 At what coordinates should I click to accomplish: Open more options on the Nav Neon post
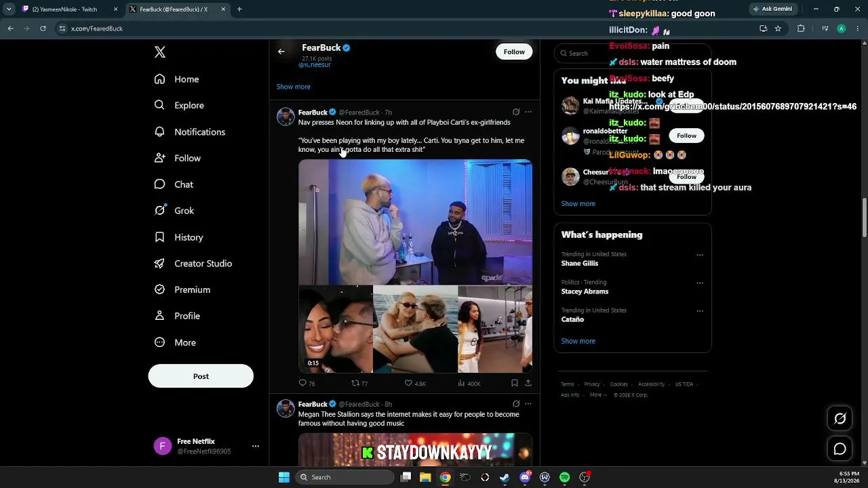(x=528, y=112)
